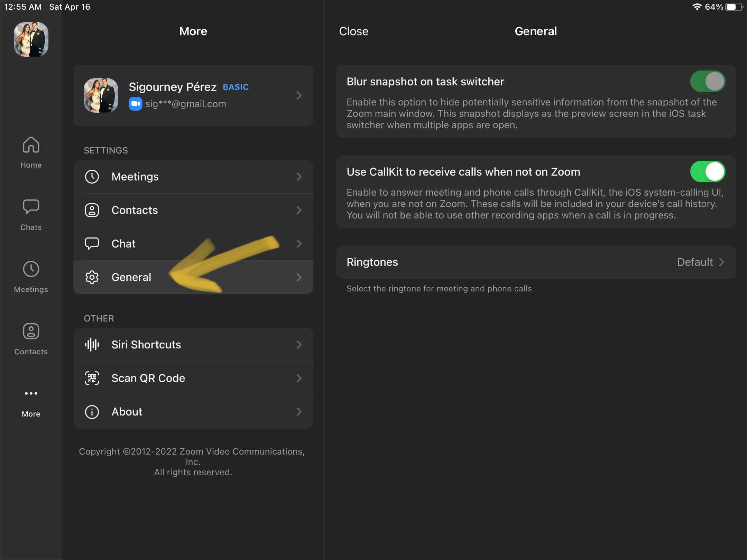This screenshot has width=747, height=560.
Task: Tap the sig***@gmail.com account email
Action: point(185,104)
